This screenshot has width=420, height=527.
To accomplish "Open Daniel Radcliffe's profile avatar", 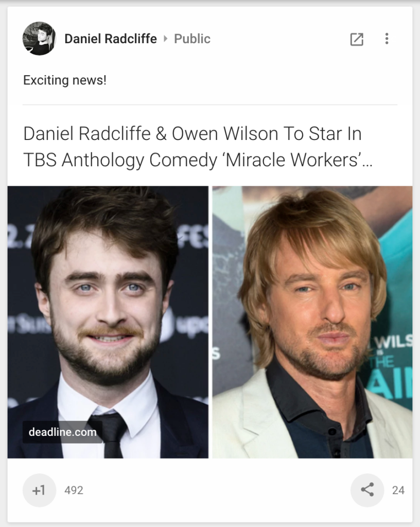I will 39,39.
